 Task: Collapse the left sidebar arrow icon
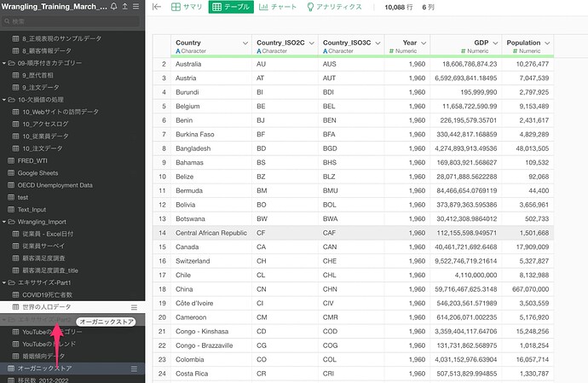click(x=157, y=7)
